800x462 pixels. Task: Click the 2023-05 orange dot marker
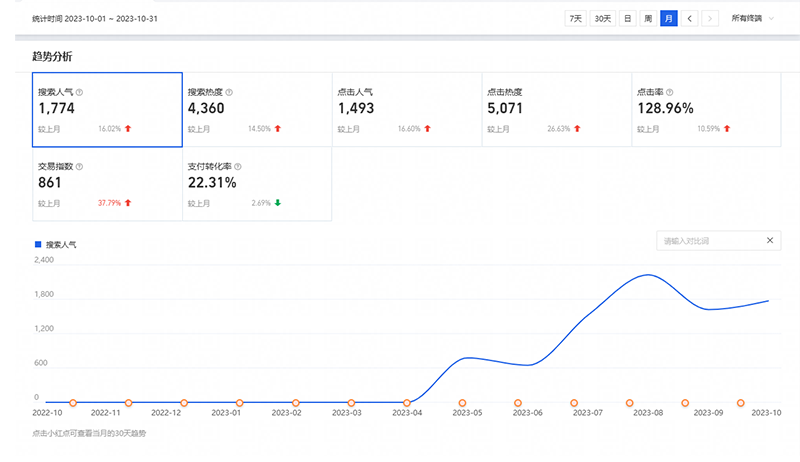462,403
